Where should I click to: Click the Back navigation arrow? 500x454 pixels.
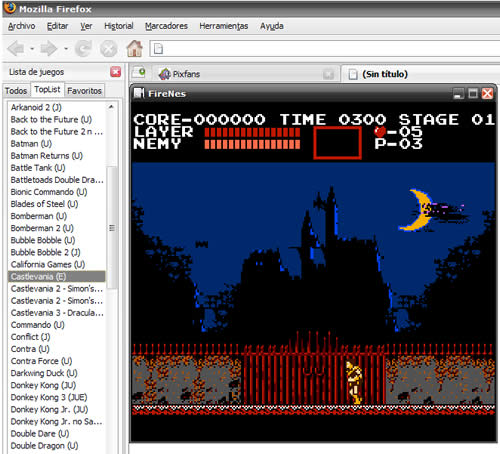pyautogui.click(x=16, y=49)
